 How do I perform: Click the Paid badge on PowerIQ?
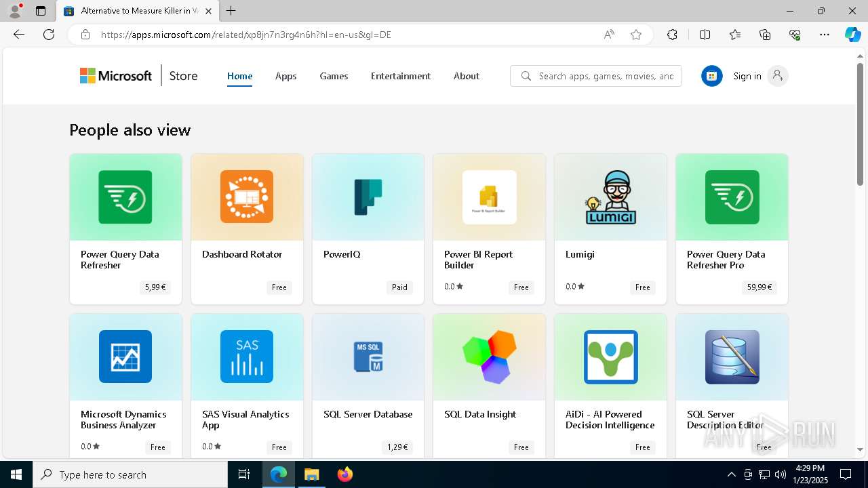tap(399, 287)
